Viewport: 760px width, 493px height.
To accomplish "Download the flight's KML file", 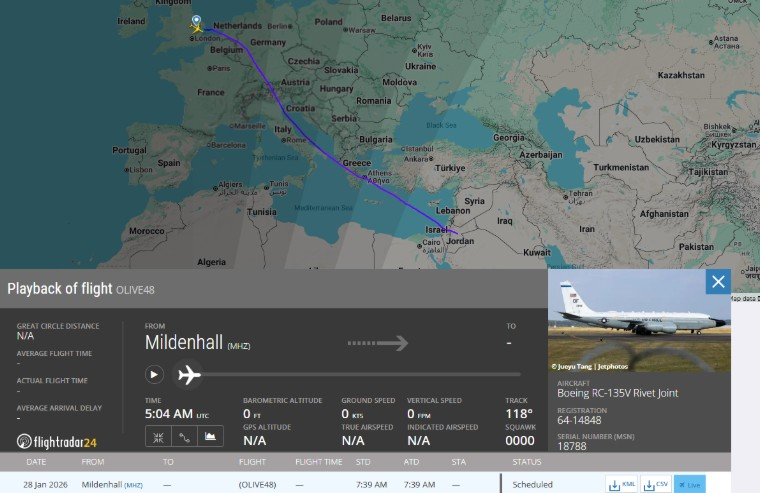I will coord(623,484).
